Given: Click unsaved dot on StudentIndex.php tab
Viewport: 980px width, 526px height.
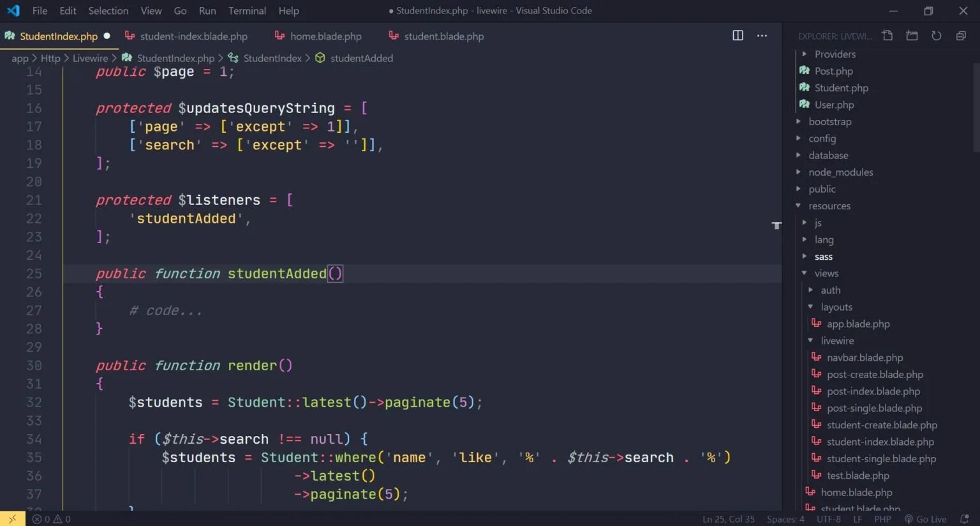Looking at the screenshot, I should (x=107, y=36).
